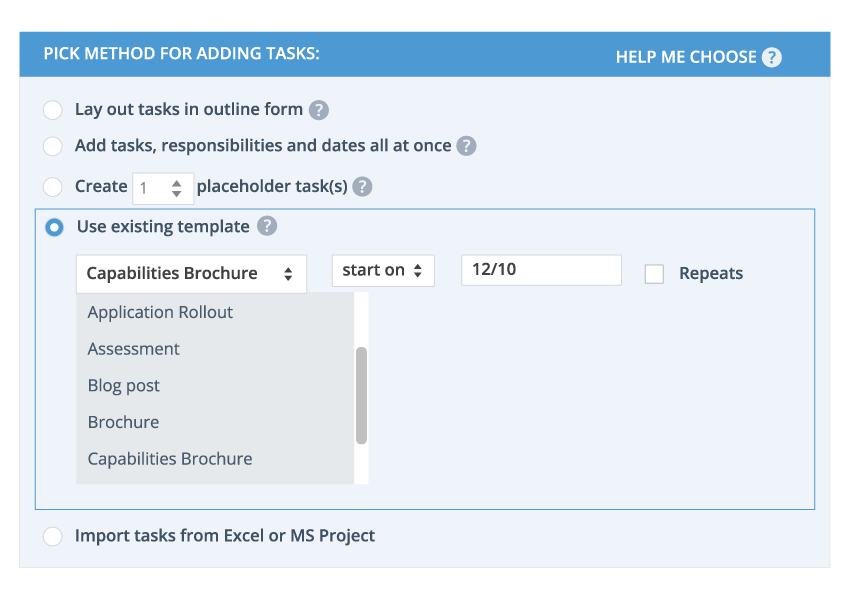Select Blog post template option
This screenshot has height=598, width=850.
pyautogui.click(x=124, y=386)
